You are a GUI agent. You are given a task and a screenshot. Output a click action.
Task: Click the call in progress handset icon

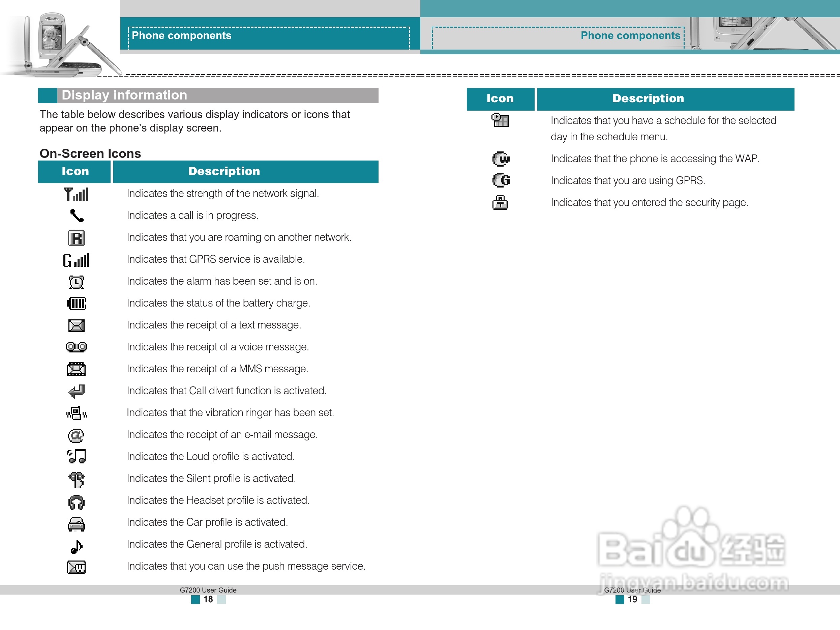(x=76, y=216)
